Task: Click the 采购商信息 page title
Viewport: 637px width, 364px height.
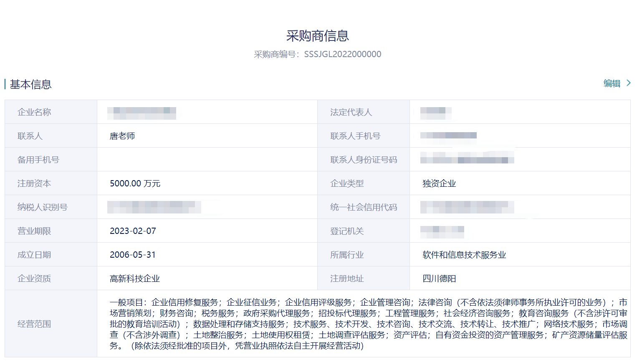Action: point(317,36)
